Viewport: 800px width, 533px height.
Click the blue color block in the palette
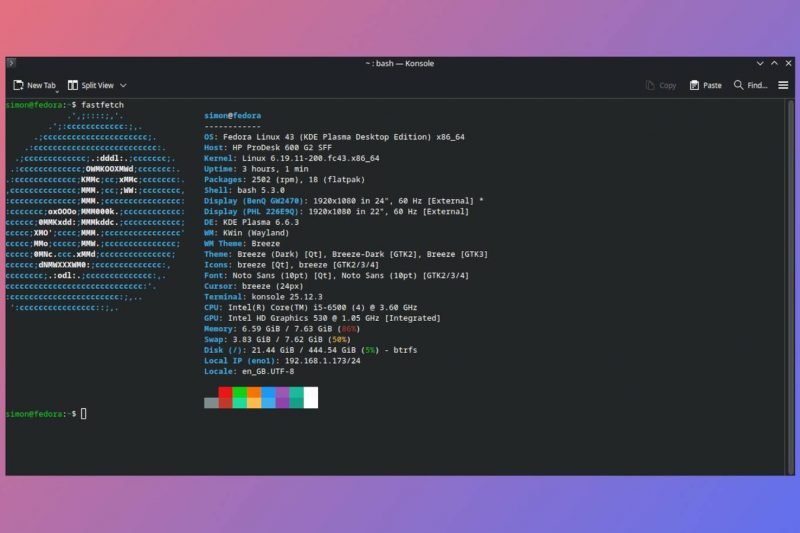point(268,393)
